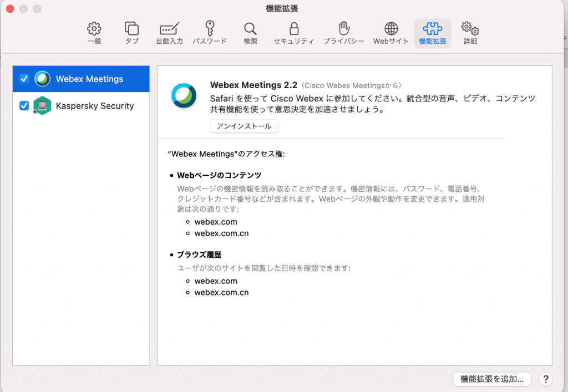The image size is (568, 392).
Task: Click the "Webex Meetings"のアクセス権 label
Action: tap(226, 154)
